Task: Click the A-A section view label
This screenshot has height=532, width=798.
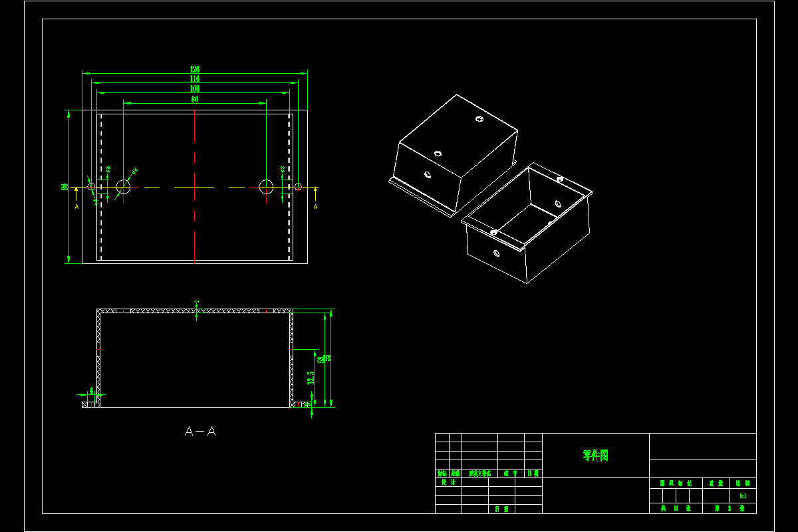Action: (x=200, y=432)
